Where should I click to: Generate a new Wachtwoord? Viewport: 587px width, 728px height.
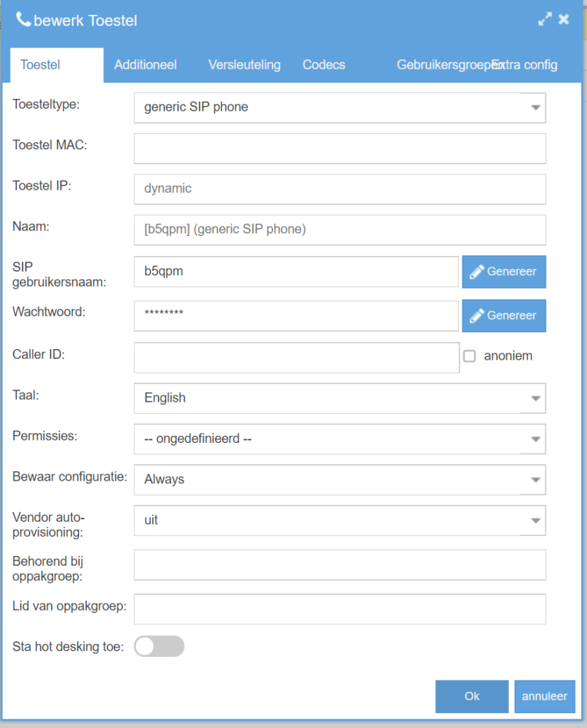click(504, 316)
